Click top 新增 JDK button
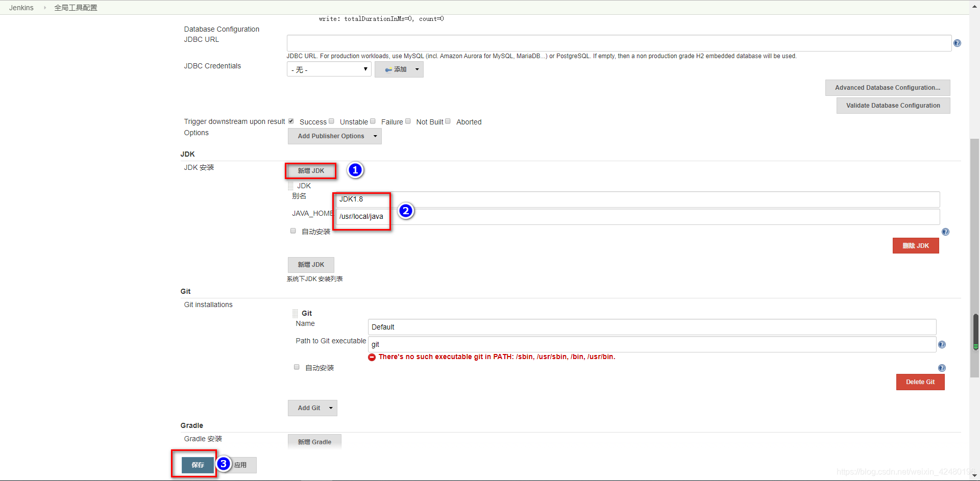This screenshot has width=980, height=481. (311, 171)
